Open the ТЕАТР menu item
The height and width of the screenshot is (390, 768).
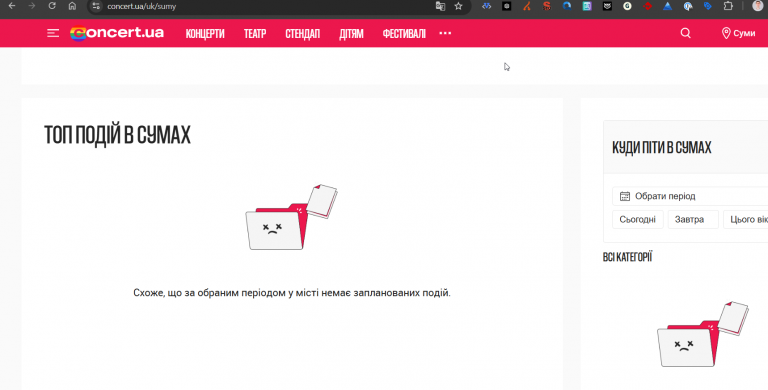click(x=255, y=33)
